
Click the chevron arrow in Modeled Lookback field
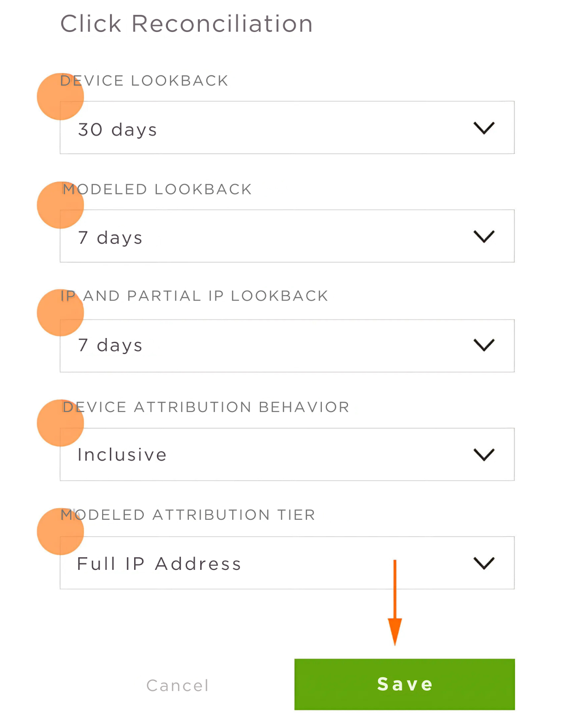pyautogui.click(x=484, y=236)
